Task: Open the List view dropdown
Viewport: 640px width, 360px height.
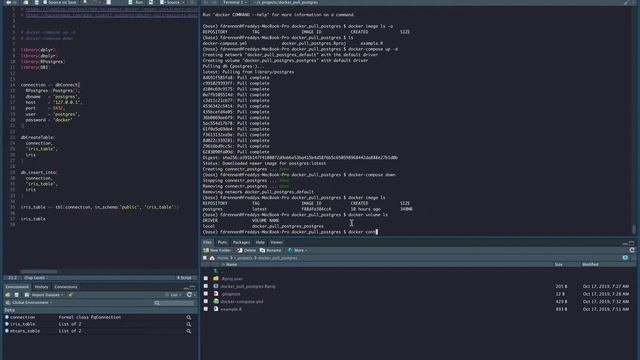Action: (x=174, y=295)
